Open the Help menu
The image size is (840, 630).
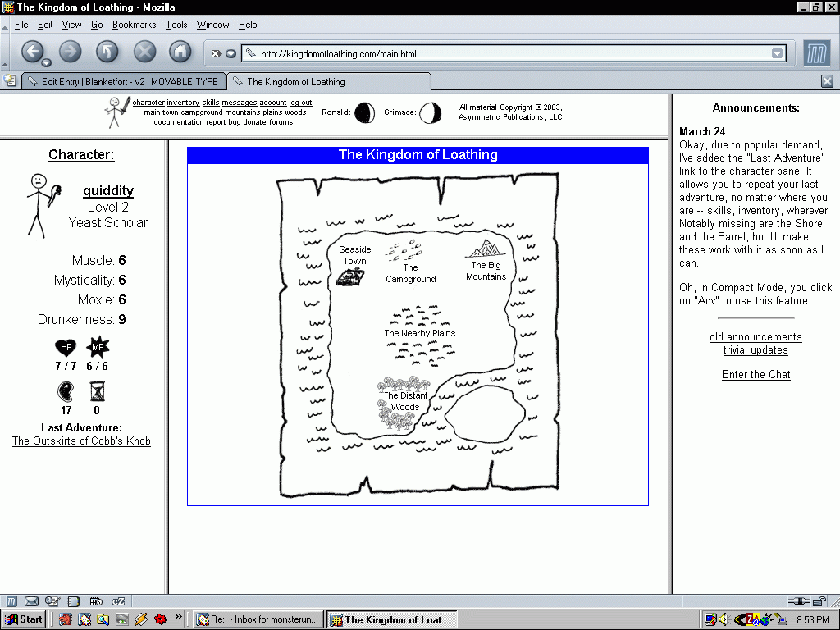tap(248, 25)
